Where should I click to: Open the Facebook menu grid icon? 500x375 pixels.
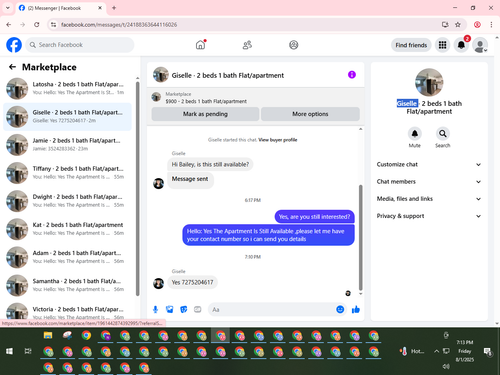click(442, 45)
